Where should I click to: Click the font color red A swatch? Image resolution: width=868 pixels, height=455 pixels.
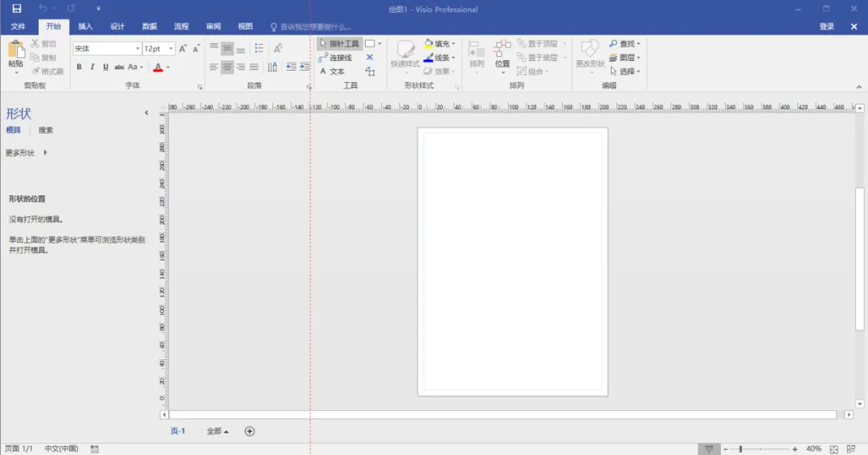pyautogui.click(x=158, y=68)
